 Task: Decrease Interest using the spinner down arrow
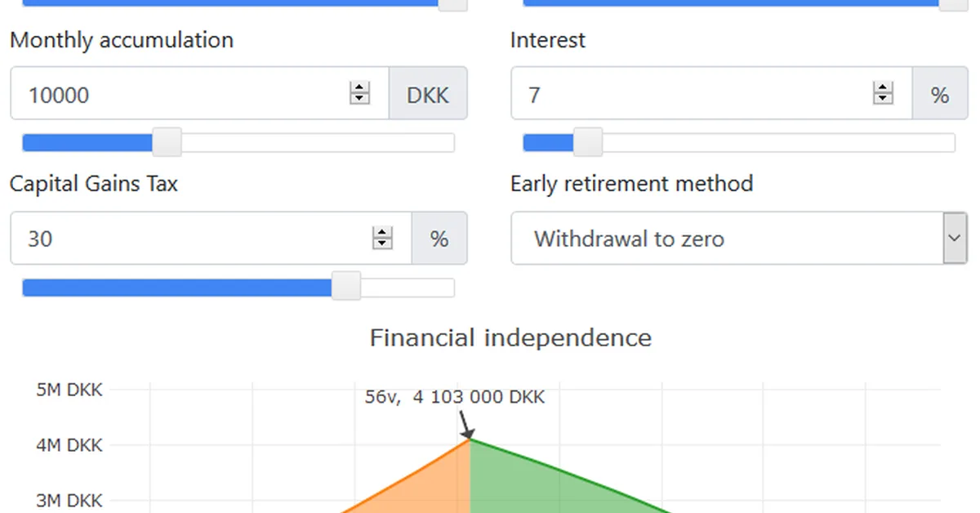[883, 98]
